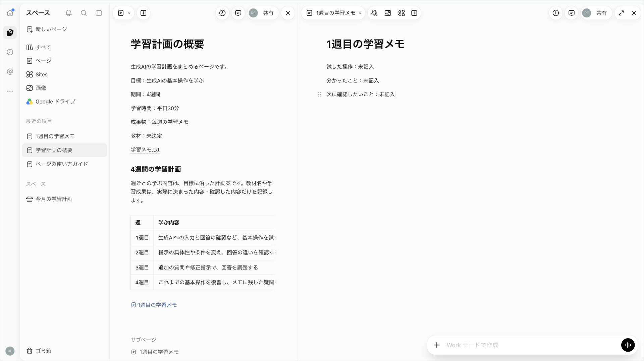Close the 学習計画の概要 panel
Screen dimensions: 644x361
click(288, 13)
